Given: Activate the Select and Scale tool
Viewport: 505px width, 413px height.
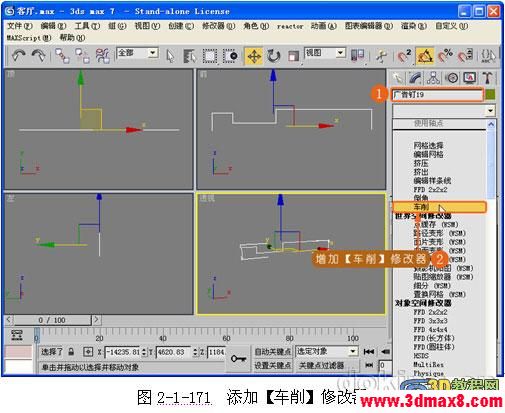Looking at the screenshot, I should click(x=293, y=56).
